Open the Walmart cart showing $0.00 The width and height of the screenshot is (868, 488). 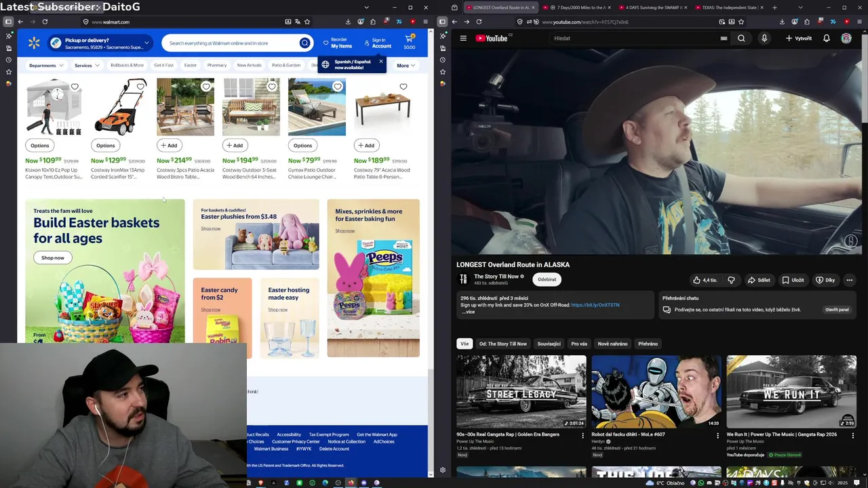[x=410, y=43]
